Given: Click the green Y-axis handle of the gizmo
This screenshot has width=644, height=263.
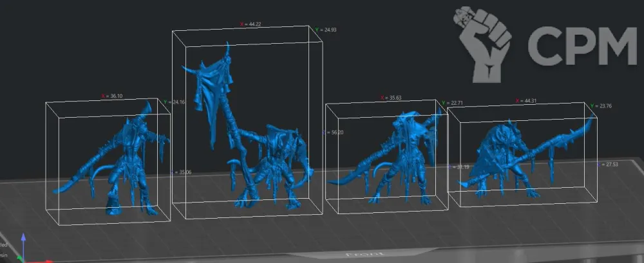Looking at the screenshot, I should (x=19, y=259).
